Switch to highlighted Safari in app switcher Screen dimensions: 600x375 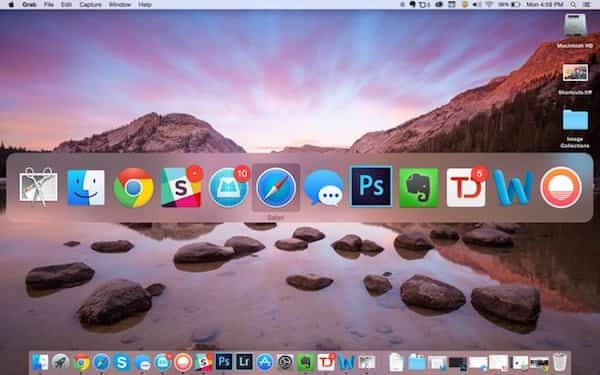[276, 188]
